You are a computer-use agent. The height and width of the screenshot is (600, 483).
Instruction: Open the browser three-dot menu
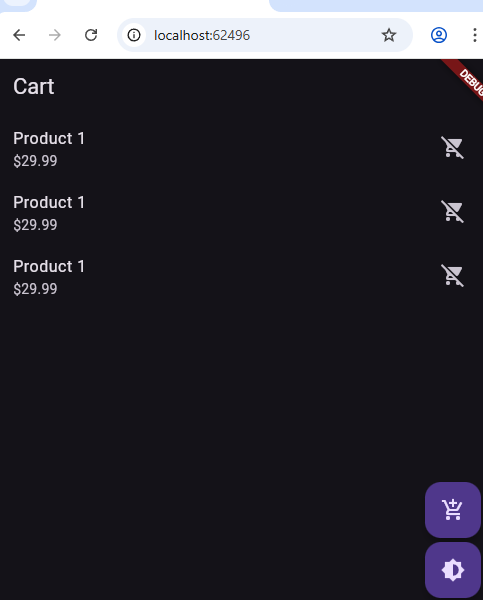tap(475, 35)
